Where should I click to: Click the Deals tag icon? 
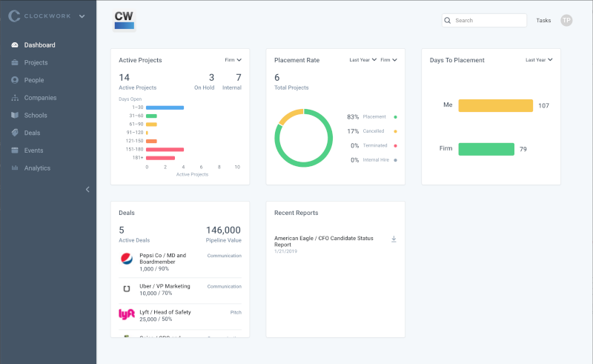[15, 133]
